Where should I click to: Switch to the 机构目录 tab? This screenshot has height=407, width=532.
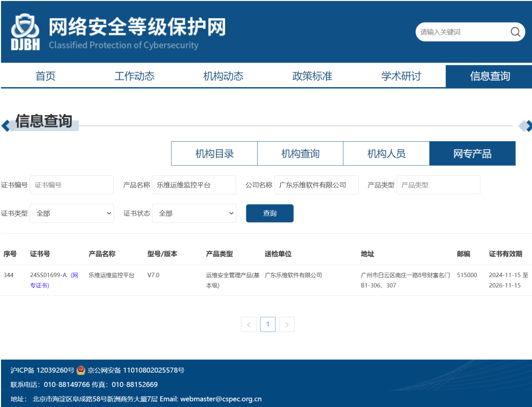tap(214, 154)
